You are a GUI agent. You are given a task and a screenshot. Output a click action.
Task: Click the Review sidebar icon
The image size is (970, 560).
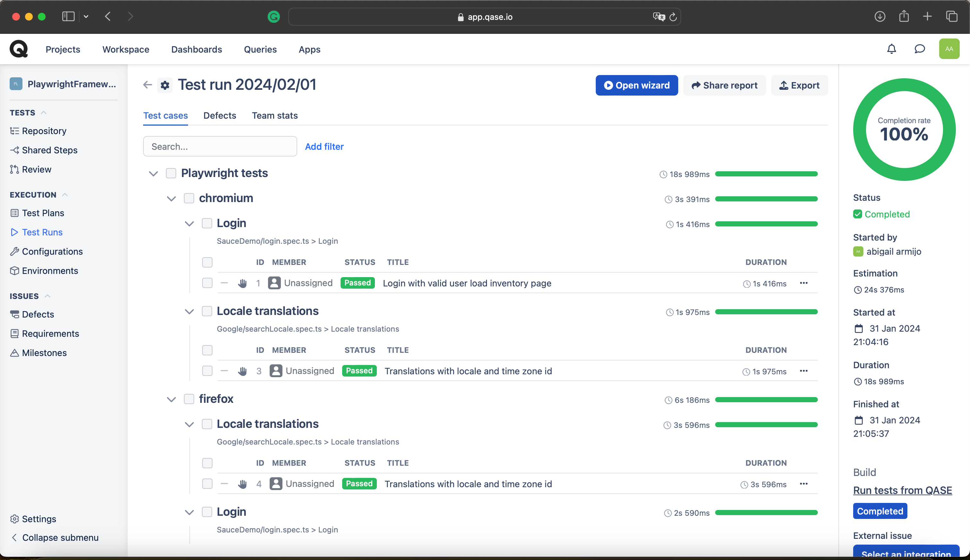[x=15, y=169]
